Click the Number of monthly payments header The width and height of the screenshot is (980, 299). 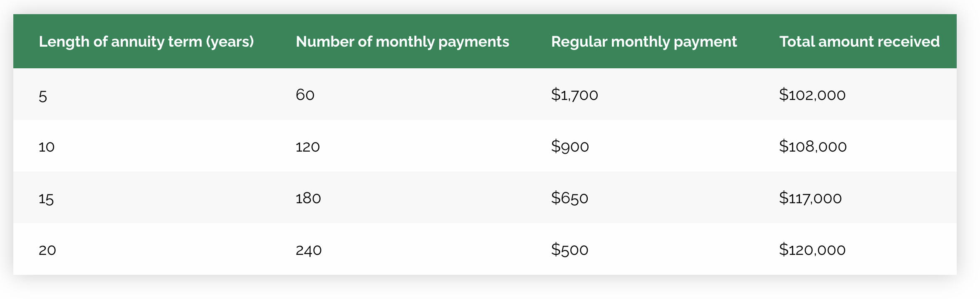coord(402,42)
